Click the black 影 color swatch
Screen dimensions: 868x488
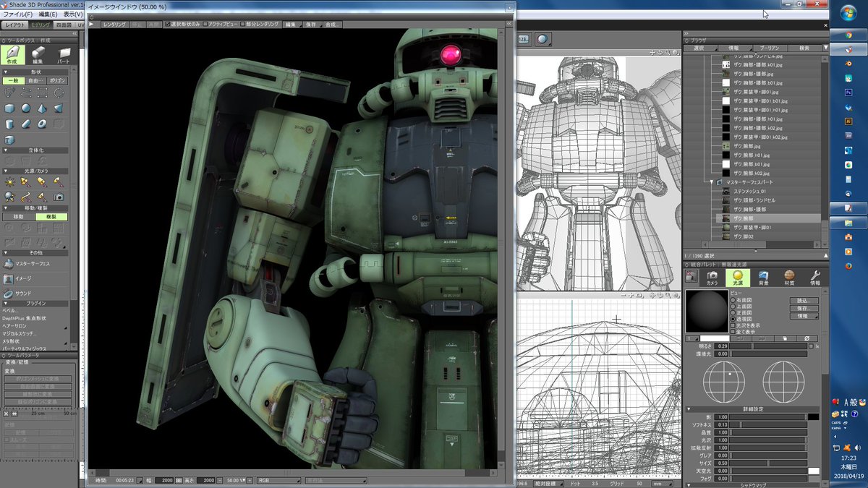pos(814,416)
